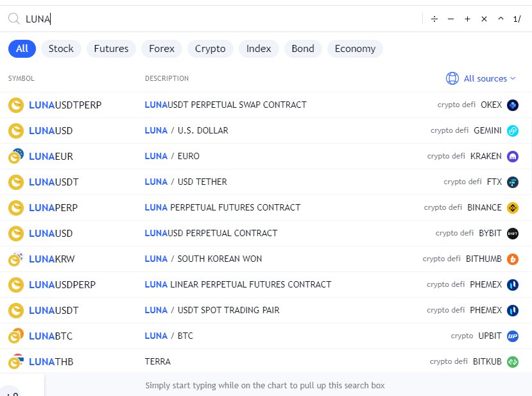This screenshot has height=396, width=532.
Task: Open the All sources dropdown
Action: coord(481,78)
